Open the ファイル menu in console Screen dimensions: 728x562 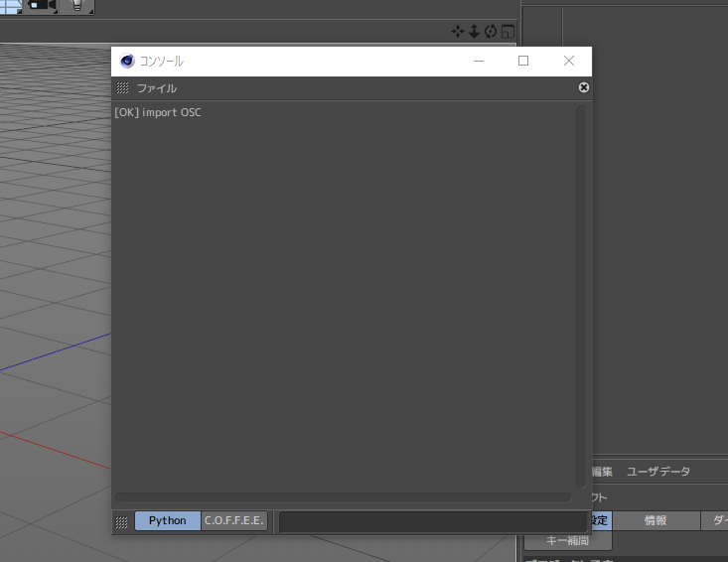(157, 88)
